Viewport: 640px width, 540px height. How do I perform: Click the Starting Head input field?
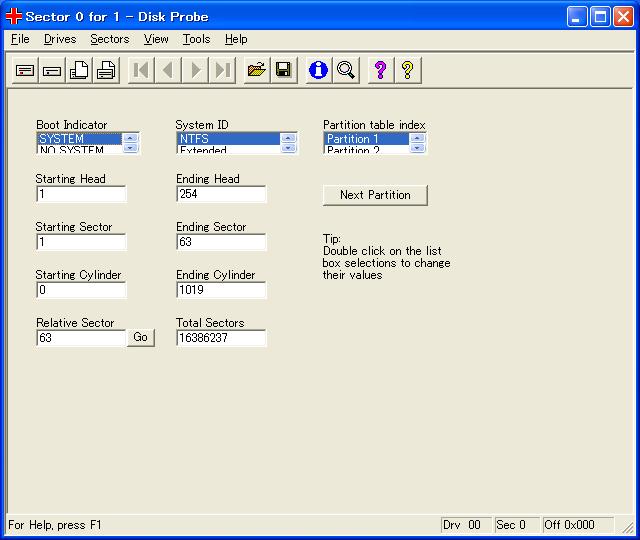[81, 194]
